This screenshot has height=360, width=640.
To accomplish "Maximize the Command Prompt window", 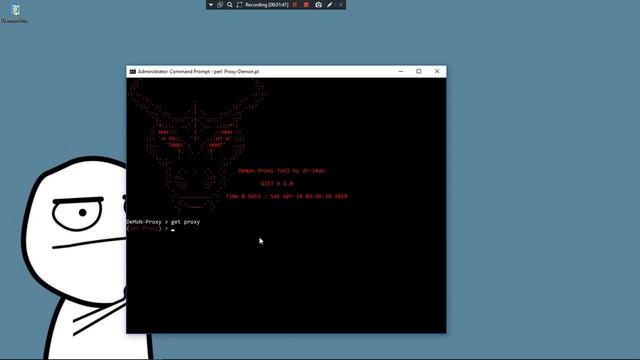I will (419, 71).
